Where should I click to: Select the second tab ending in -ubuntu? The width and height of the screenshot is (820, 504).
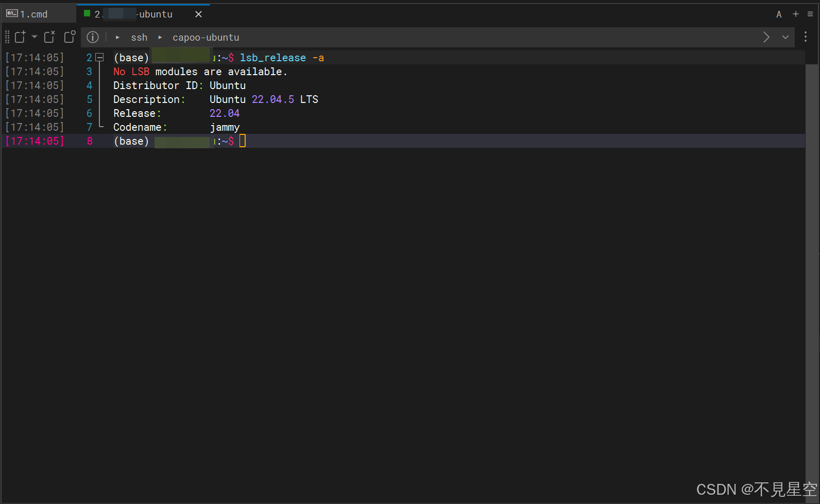[143, 14]
